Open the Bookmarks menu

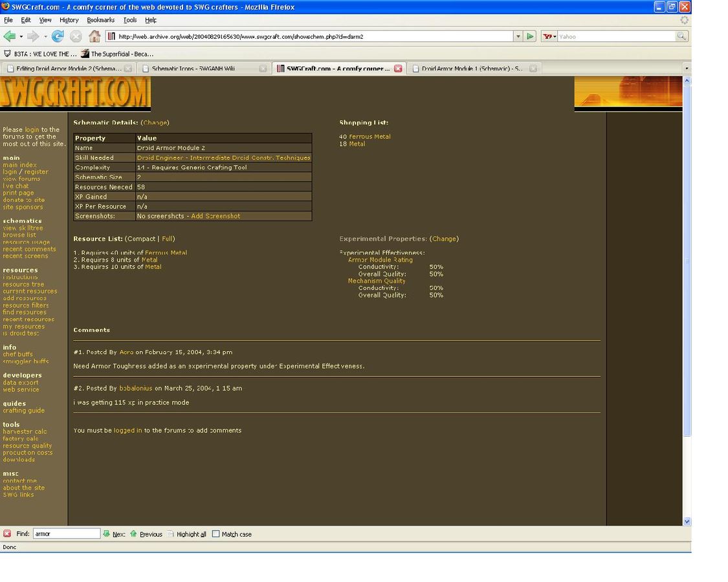(100, 20)
